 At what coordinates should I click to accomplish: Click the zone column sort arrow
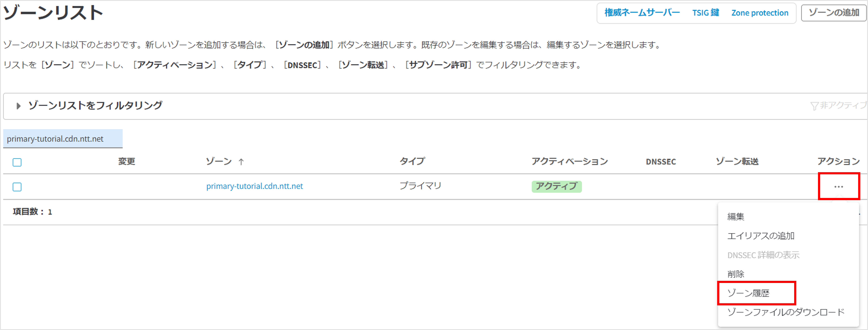241,162
